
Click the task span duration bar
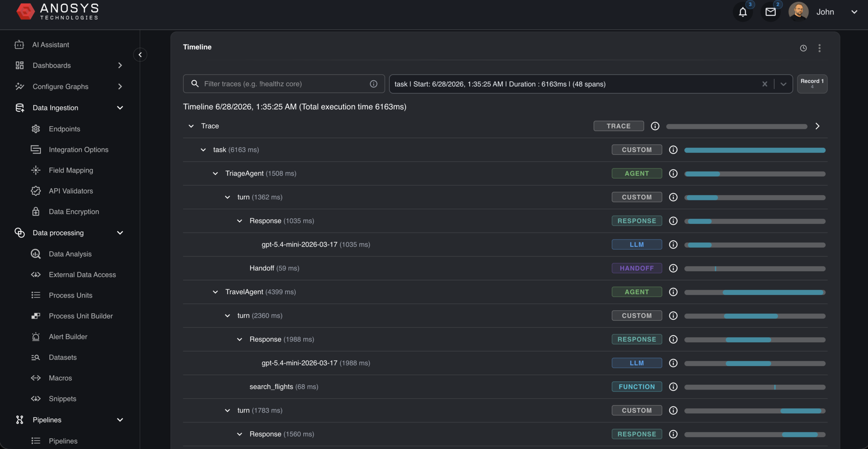point(755,150)
